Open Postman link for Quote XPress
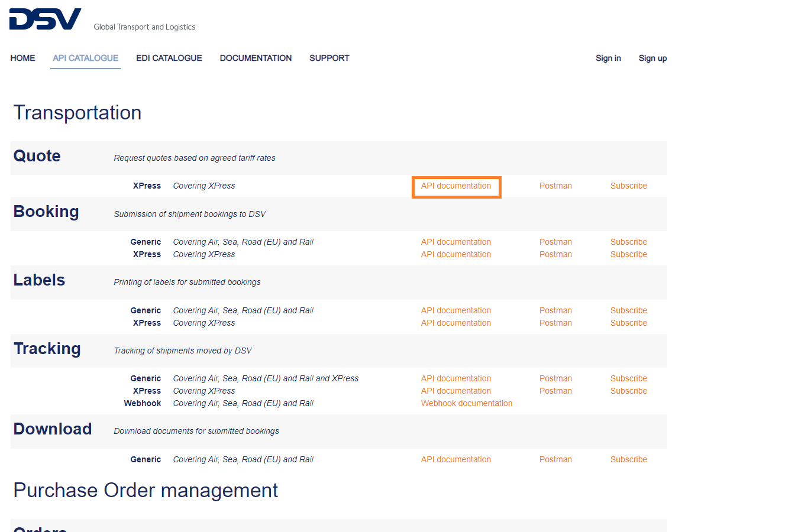This screenshot has width=795, height=532. pyautogui.click(x=555, y=186)
